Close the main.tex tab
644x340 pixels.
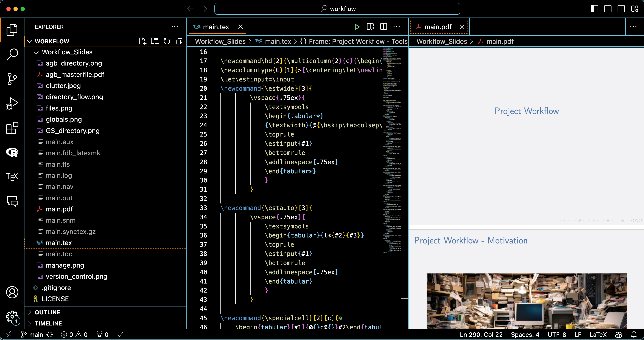240,27
